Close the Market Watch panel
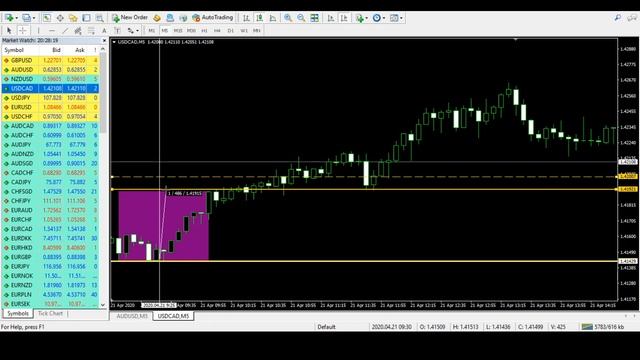The image size is (640, 360). pos(104,41)
